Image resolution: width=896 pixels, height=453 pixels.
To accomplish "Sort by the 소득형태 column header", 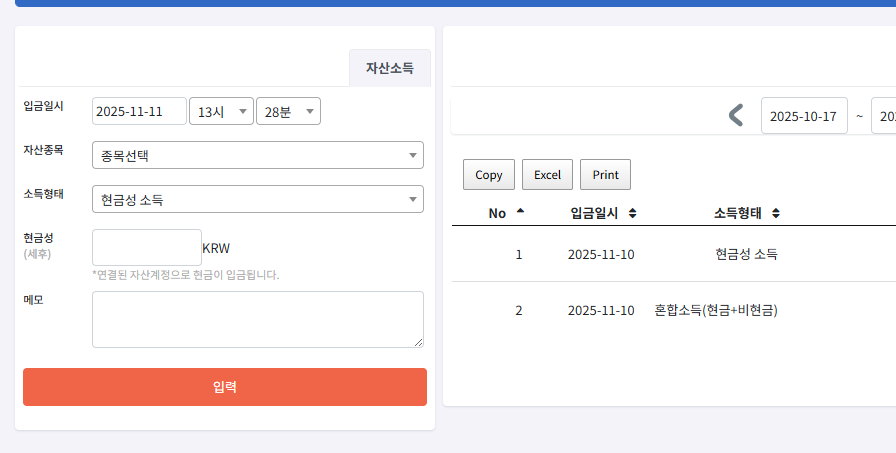I will pos(746,213).
